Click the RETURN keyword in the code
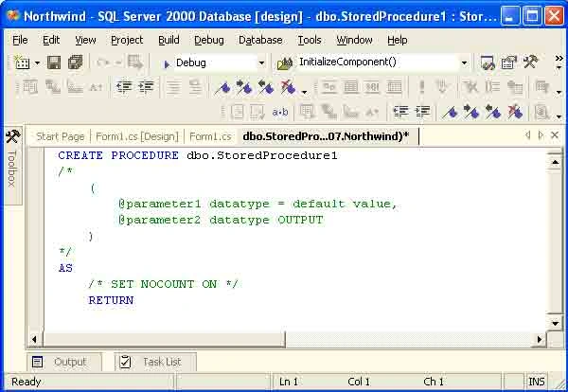 coord(111,300)
